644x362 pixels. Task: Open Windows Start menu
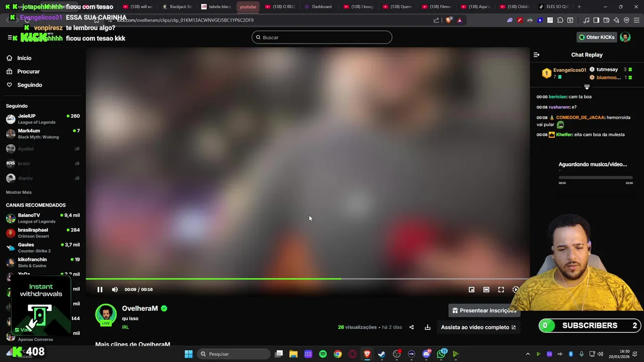pos(188,354)
